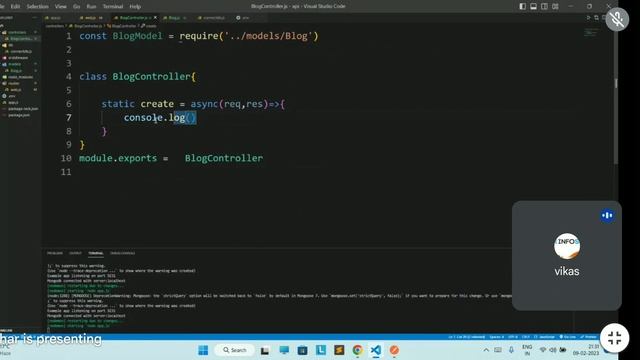Click the muted microphone overlay icon

pos(617,19)
